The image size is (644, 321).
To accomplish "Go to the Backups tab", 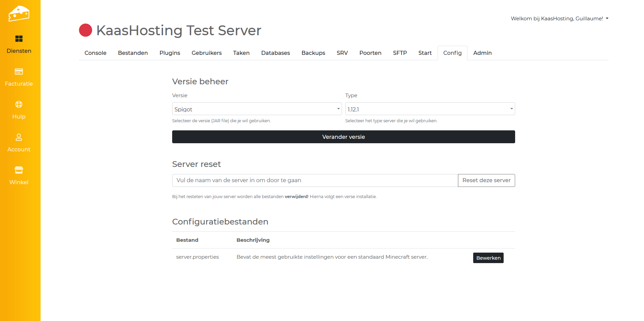I will click(313, 53).
